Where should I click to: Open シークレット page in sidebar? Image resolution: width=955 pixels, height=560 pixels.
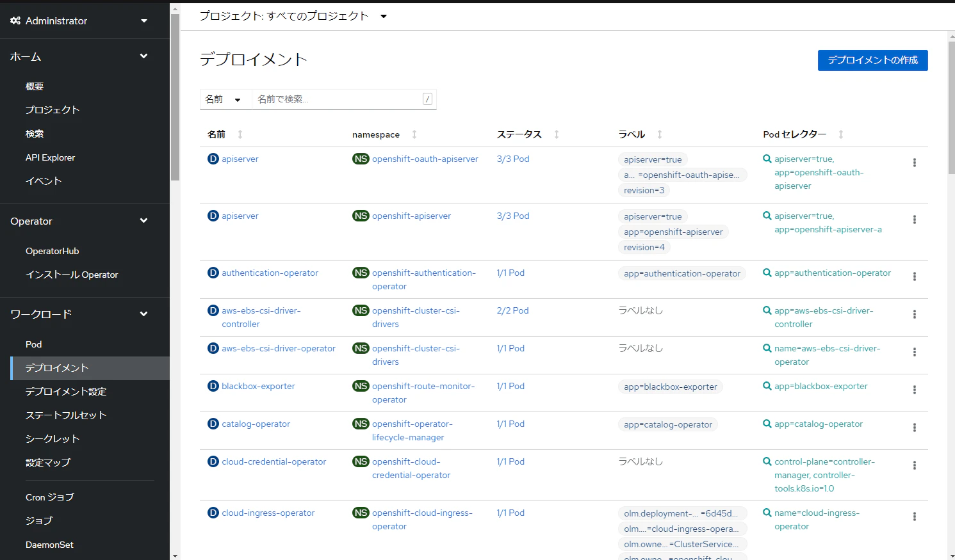click(53, 438)
